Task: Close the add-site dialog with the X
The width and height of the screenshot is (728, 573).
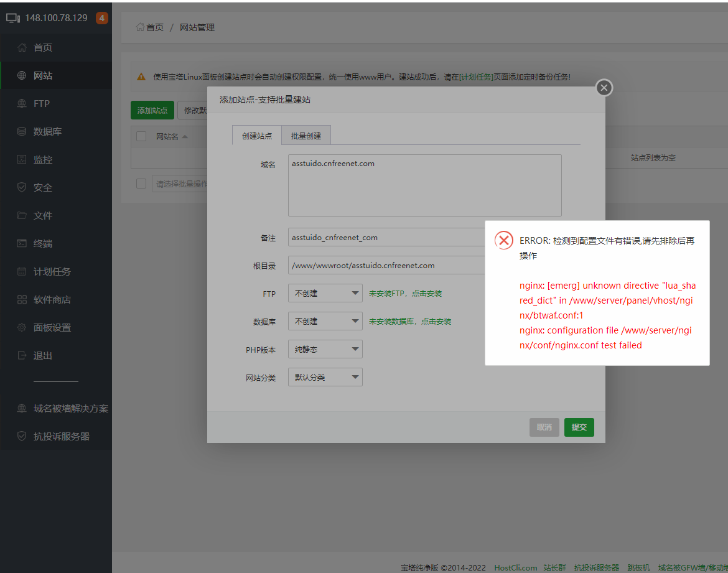Action: 604,88
